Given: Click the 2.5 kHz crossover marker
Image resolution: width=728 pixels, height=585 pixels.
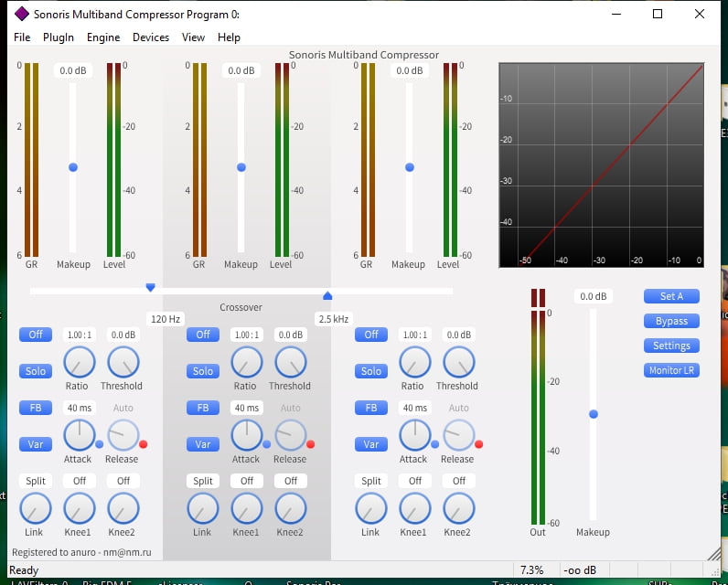Looking at the screenshot, I should (x=327, y=295).
